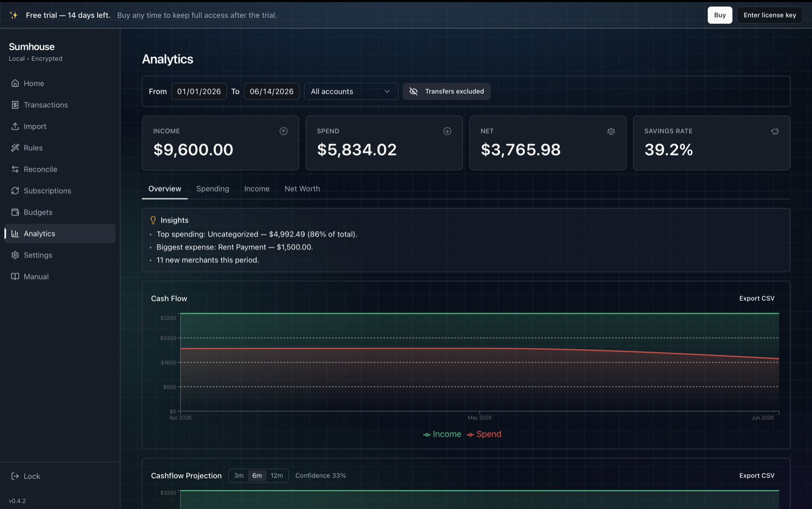Click the Settings gear icon
This screenshot has height=509, width=812.
click(15, 255)
